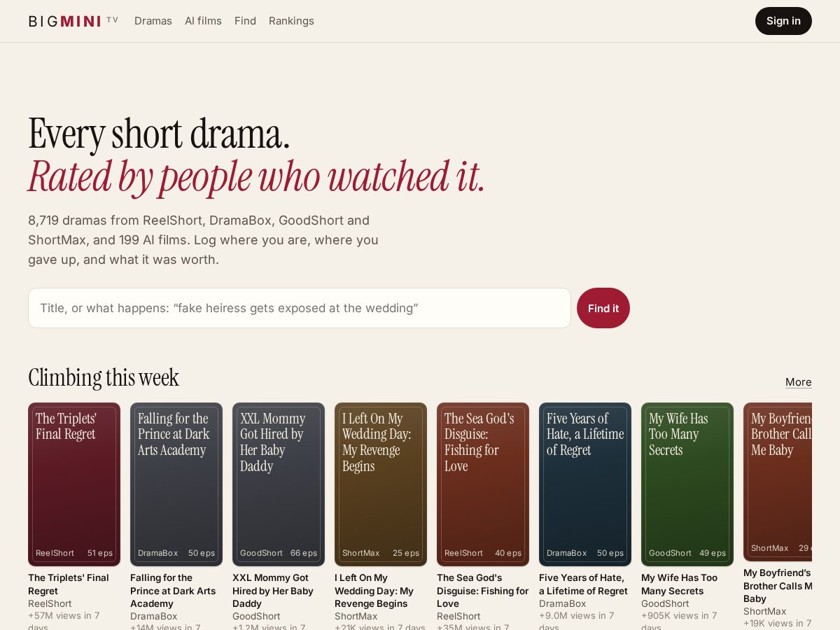Click the Sign in button

coord(783,21)
